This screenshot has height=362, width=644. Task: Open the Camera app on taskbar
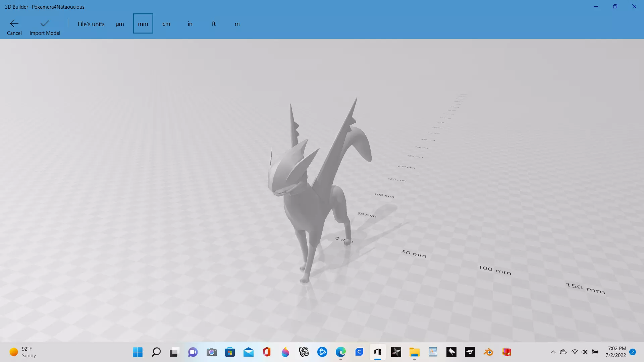coord(211,352)
